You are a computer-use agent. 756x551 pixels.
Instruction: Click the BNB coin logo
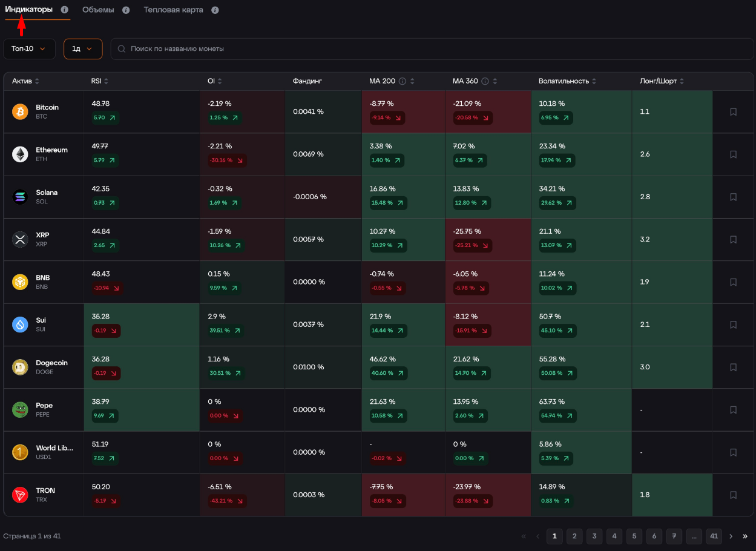point(20,282)
